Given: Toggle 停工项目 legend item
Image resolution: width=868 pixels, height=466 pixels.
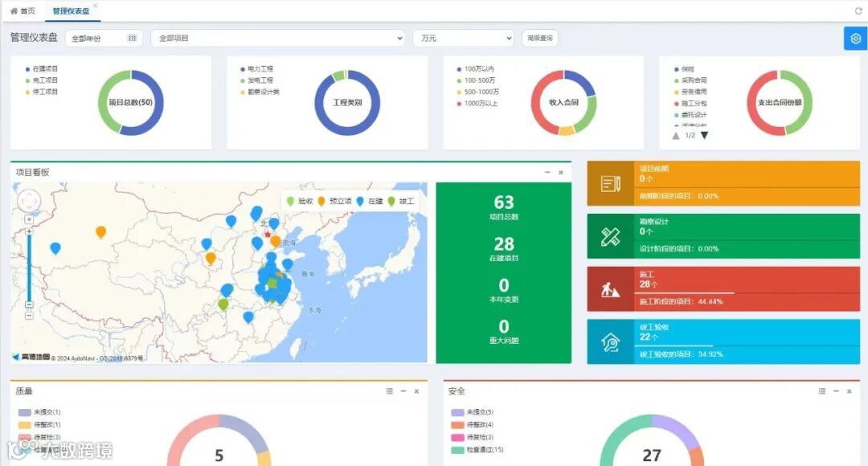Looking at the screenshot, I should [x=42, y=92].
